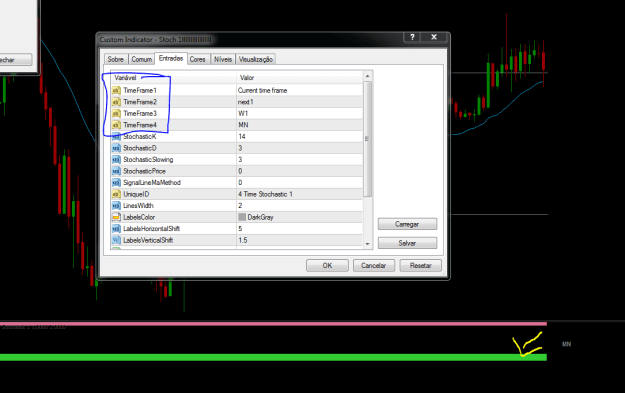Click the TimeFrame3 string type icon
Viewport: 625px width, 393px height.
point(116,114)
